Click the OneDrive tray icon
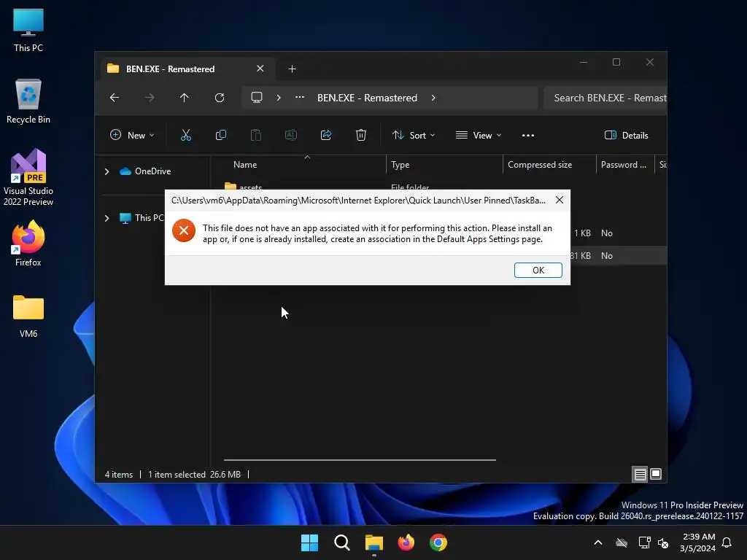This screenshot has width=747, height=560. pos(622,542)
